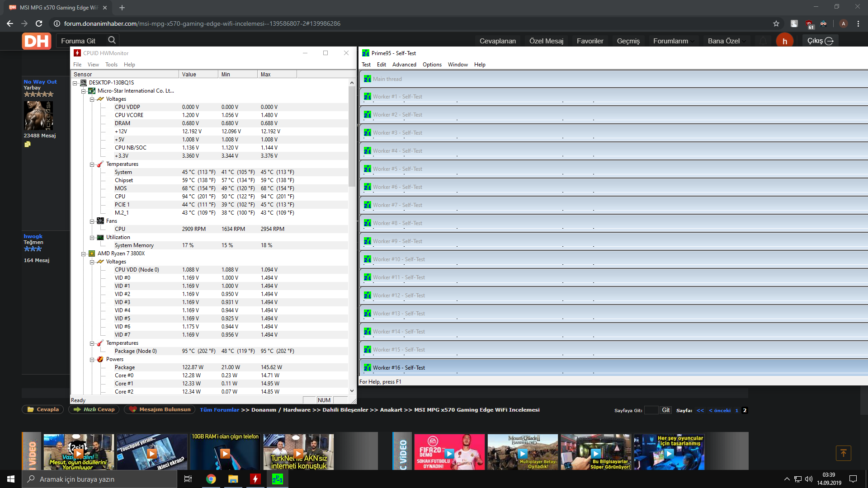Screen dimensions: 868x488
Task: Click the Cevapla reply button
Action: pos(43,409)
